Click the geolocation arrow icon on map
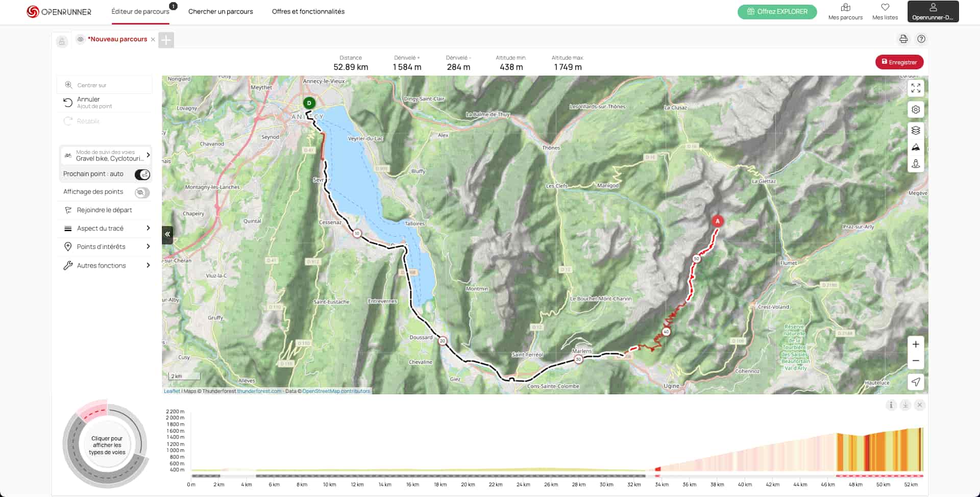Screen dimensions: 980x497 coord(916,382)
